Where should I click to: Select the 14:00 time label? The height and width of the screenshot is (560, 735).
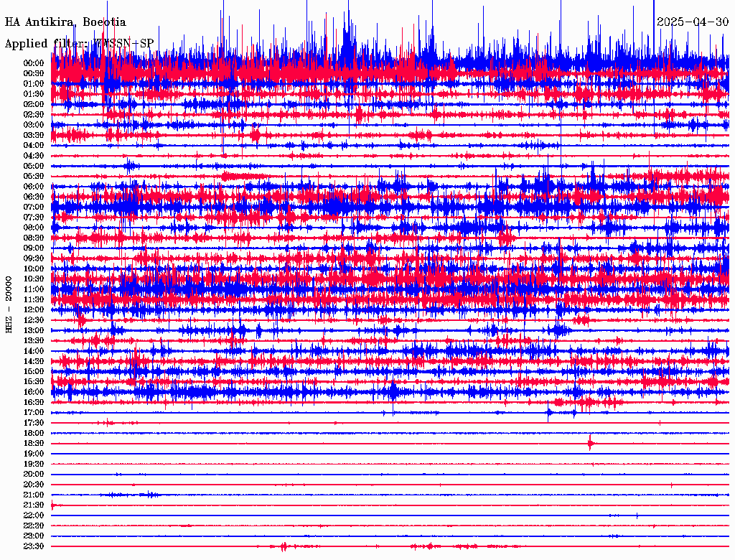[34, 351]
